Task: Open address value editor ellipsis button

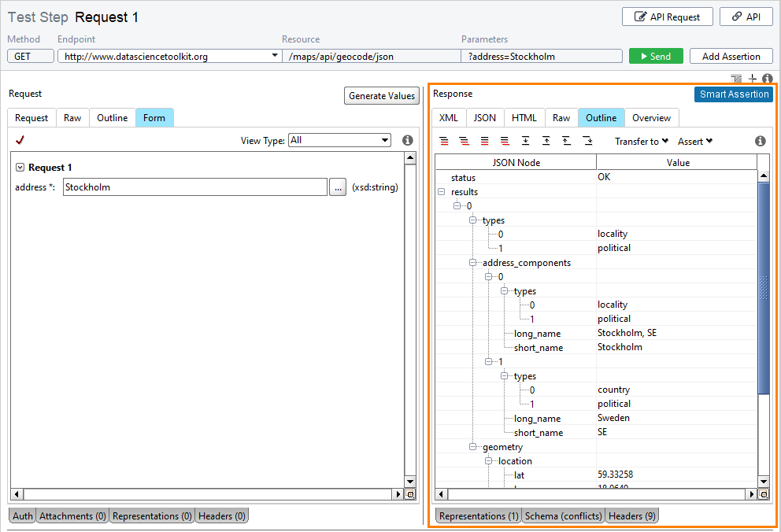Action: (x=338, y=187)
